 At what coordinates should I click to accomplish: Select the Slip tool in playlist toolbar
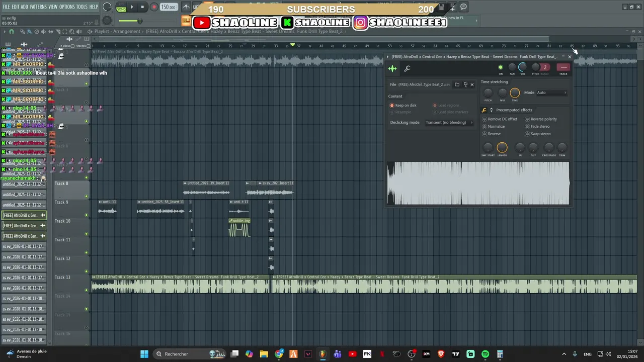pos(51,32)
